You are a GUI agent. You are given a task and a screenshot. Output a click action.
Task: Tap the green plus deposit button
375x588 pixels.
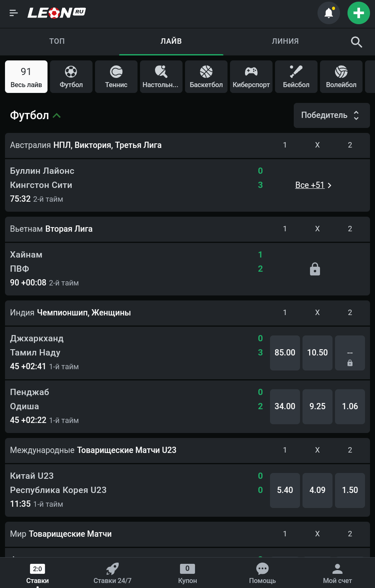358,13
